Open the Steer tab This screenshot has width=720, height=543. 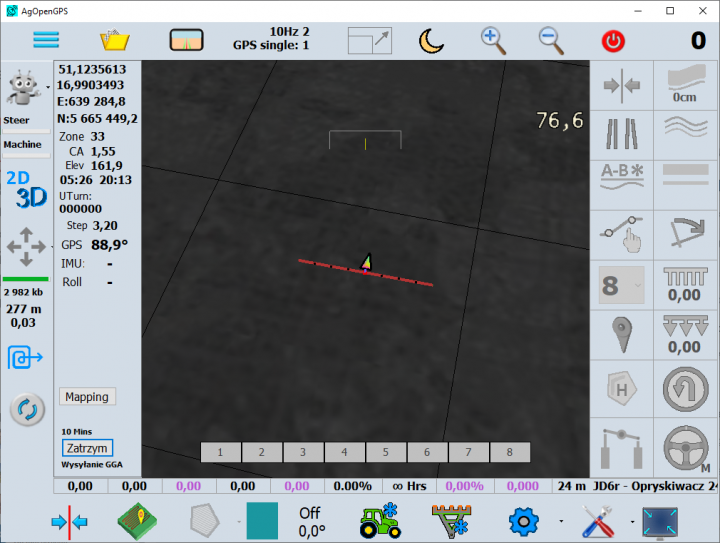tap(17, 120)
